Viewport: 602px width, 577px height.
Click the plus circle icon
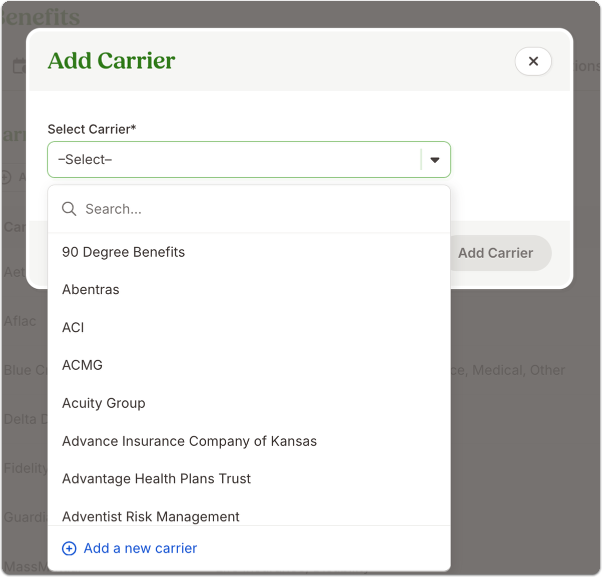coord(69,549)
